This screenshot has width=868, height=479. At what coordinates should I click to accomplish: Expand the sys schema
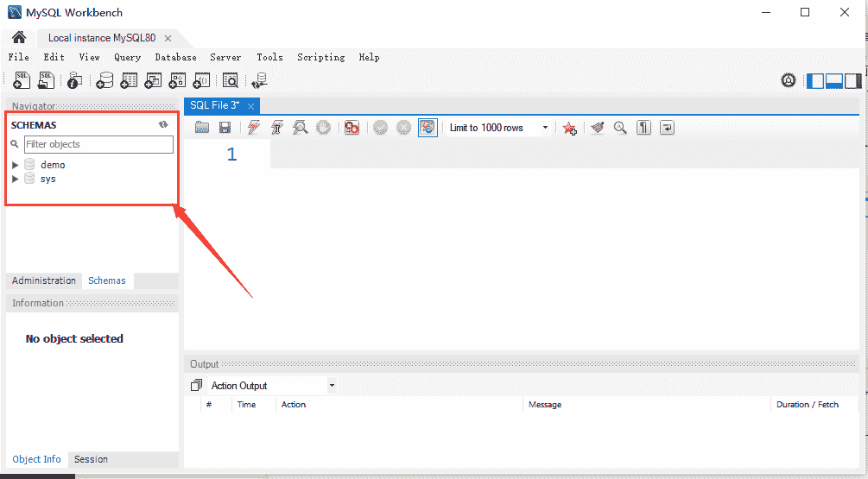tap(15, 179)
